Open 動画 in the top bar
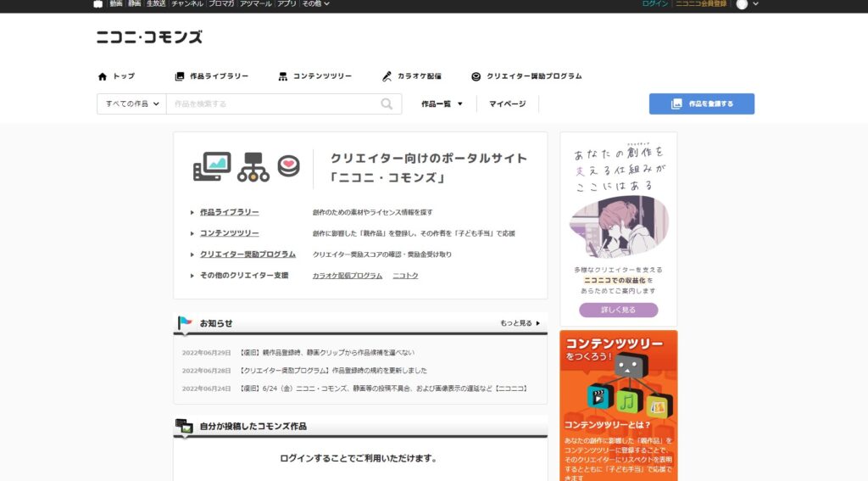 115,3
